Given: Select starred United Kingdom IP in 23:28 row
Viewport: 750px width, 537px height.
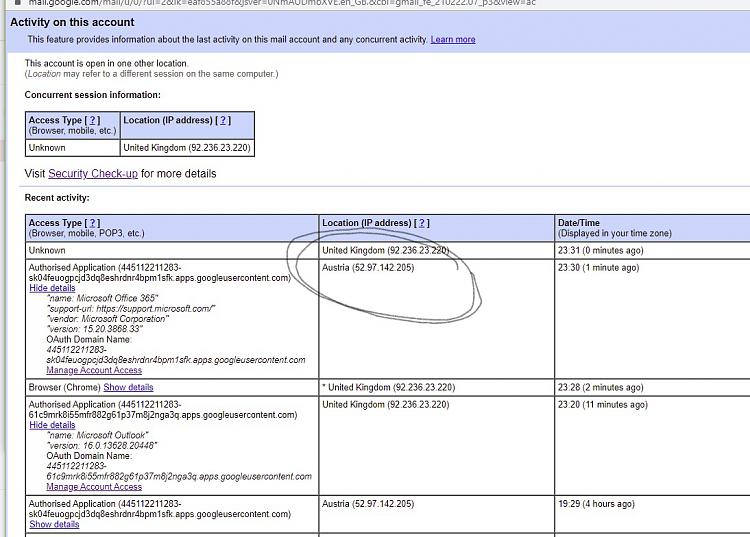Looking at the screenshot, I should tap(388, 387).
